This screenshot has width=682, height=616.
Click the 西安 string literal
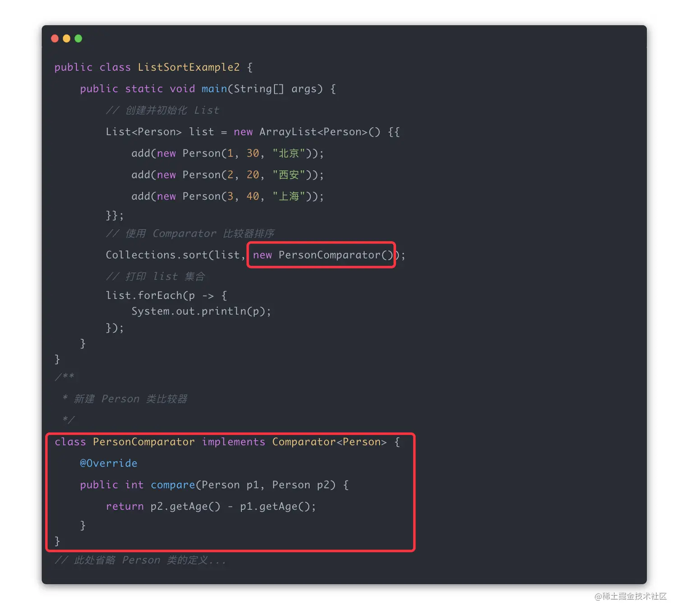click(289, 175)
